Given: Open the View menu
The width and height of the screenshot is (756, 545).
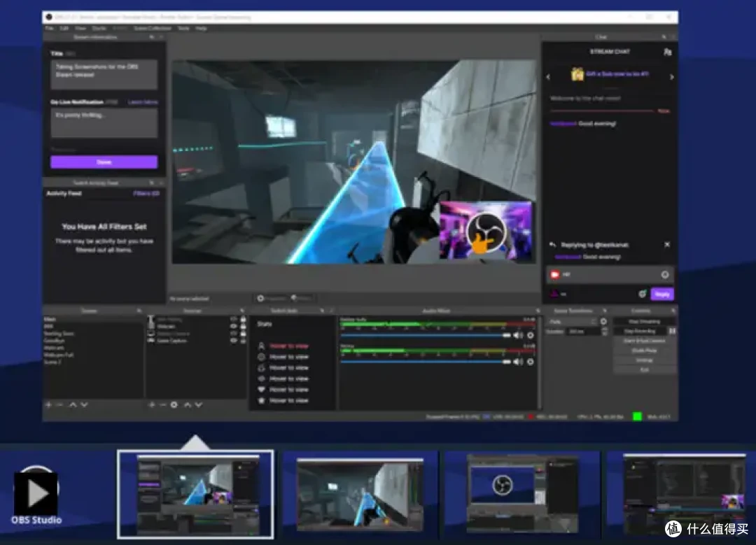Looking at the screenshot, I should pyautogui.click(x=80, y=29).
